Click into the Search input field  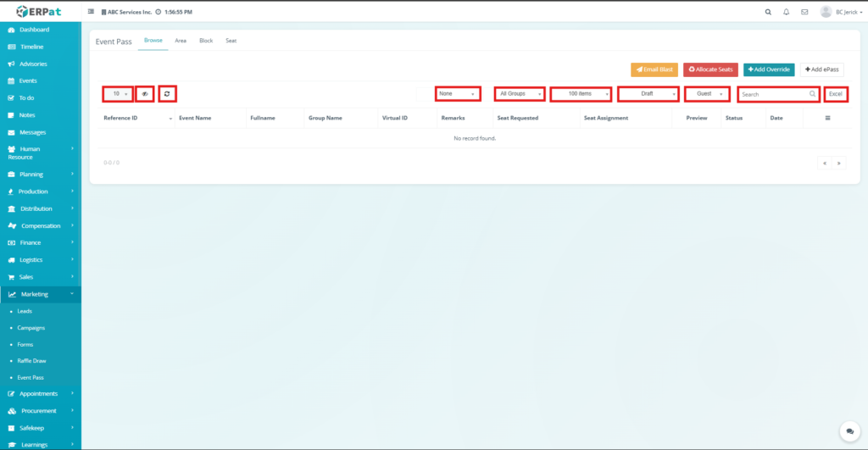coord(773,94)
